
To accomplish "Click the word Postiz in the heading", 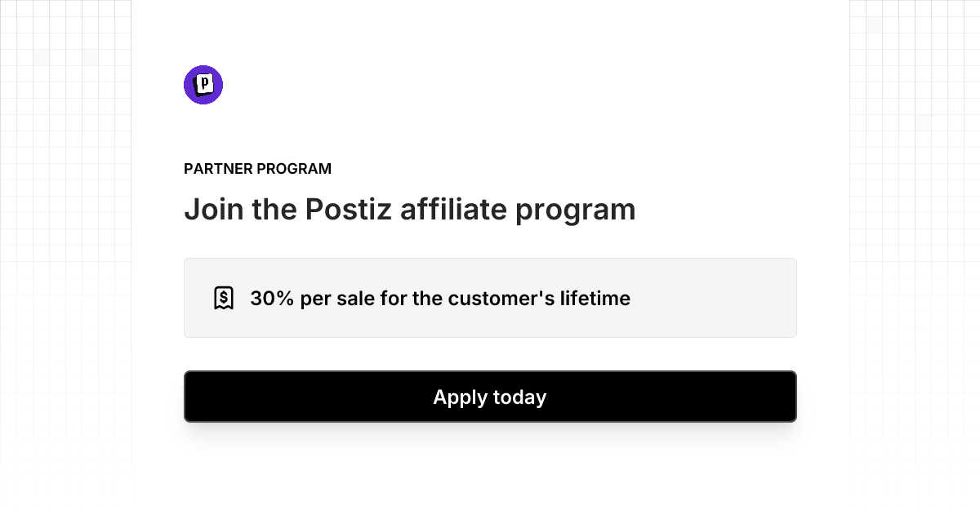I will [349, 210].
